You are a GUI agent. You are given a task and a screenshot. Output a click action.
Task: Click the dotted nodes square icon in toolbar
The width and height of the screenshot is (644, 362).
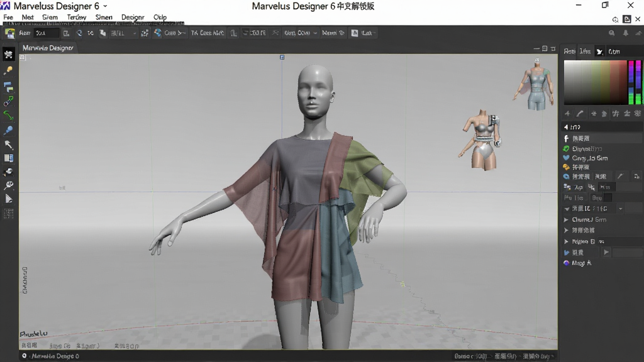click(145, 33)
